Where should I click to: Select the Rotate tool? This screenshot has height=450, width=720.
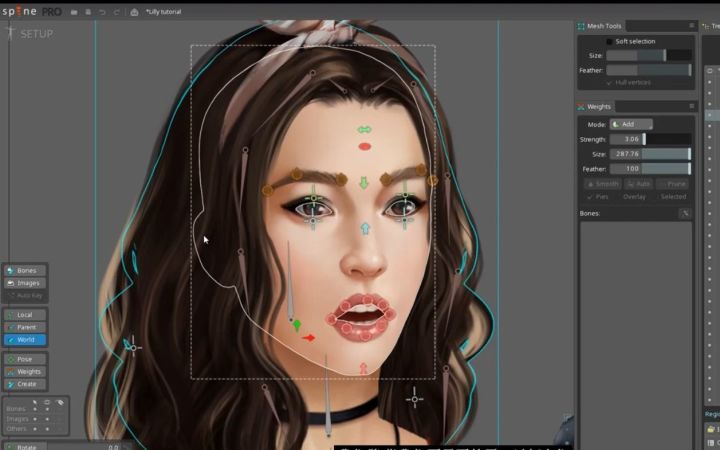point(25,447)
